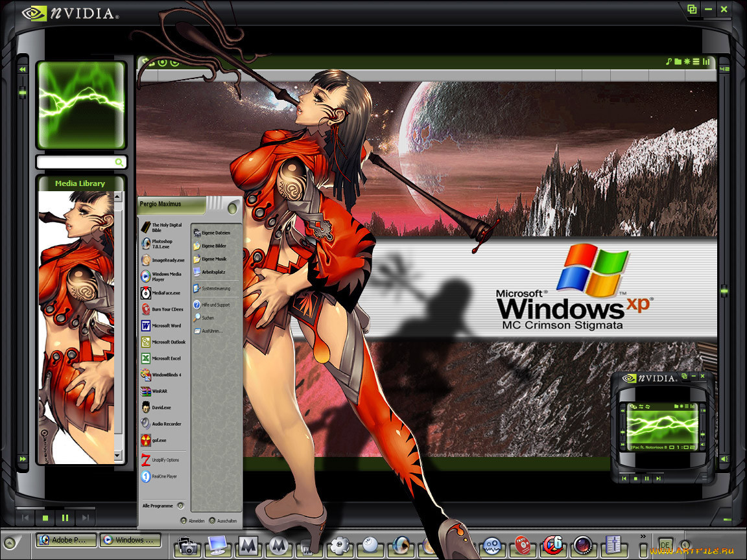Click camera quick launch icon
Screen dimensions: 747x560
pyautogui.click(x=187, y=546)
